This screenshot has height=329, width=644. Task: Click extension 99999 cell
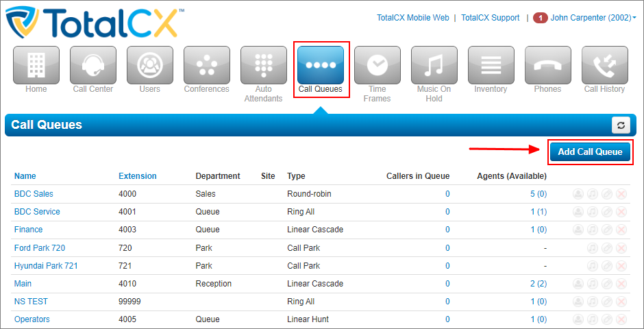(129, 302)
